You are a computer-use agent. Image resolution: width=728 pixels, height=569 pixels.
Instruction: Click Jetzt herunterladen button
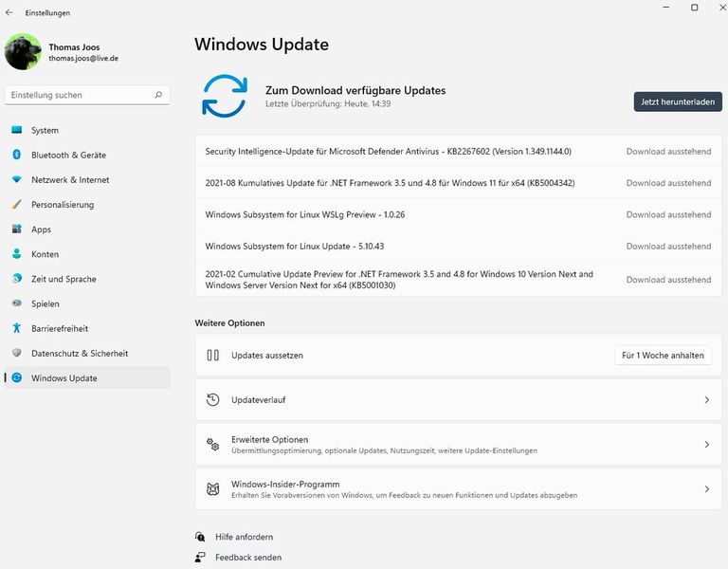(x=678, y=101)
